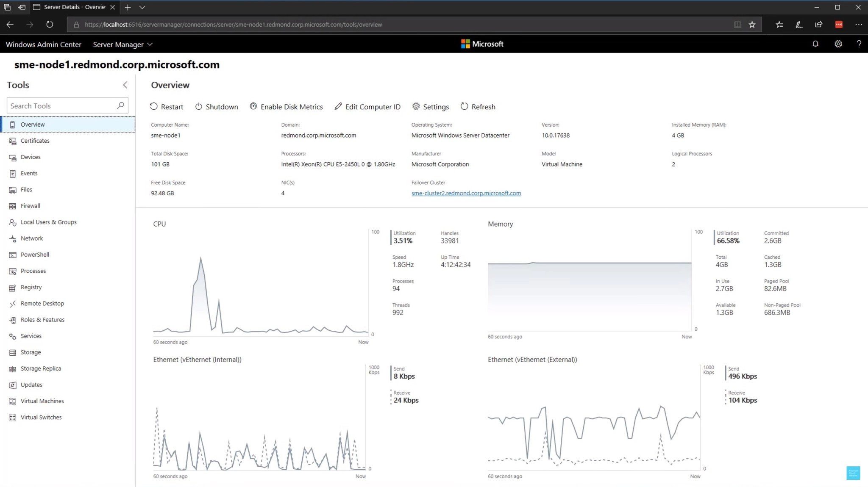Open sme-cluster2 failover cluster link
868x487 pixels.
pyautogui.click(x=466, y=193)
